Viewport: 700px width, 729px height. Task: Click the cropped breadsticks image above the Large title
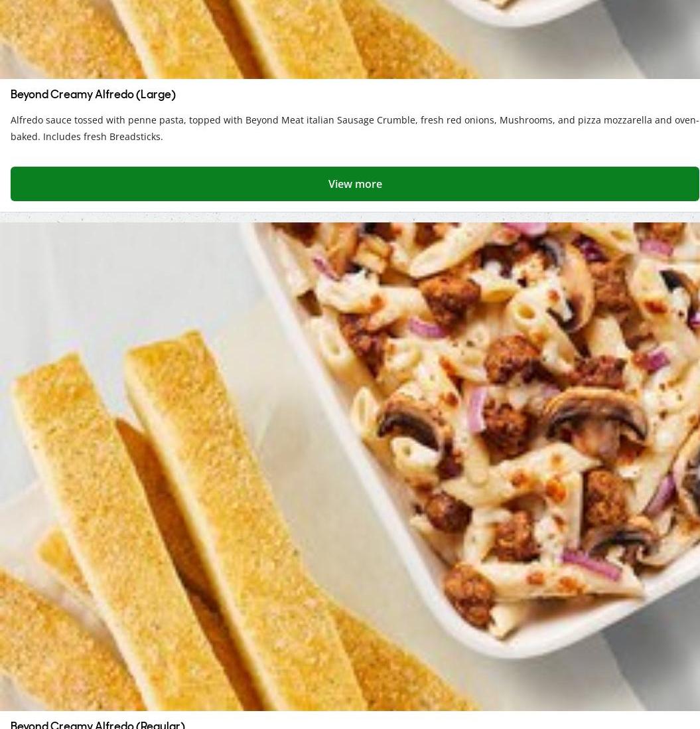[x=232, y=39]
